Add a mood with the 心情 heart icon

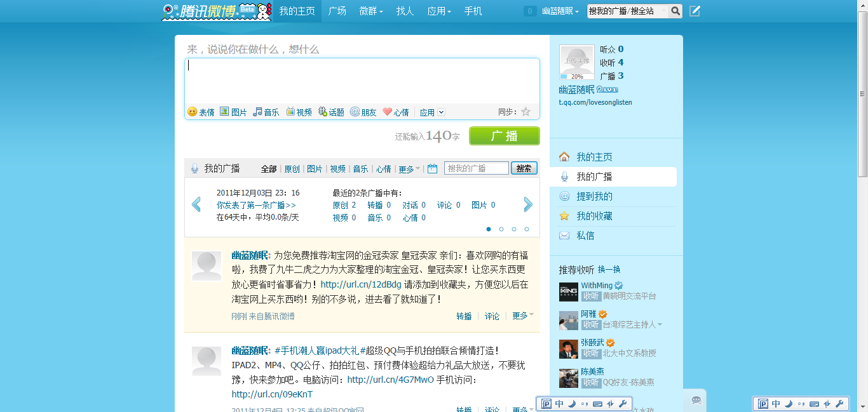click(387, 112)
